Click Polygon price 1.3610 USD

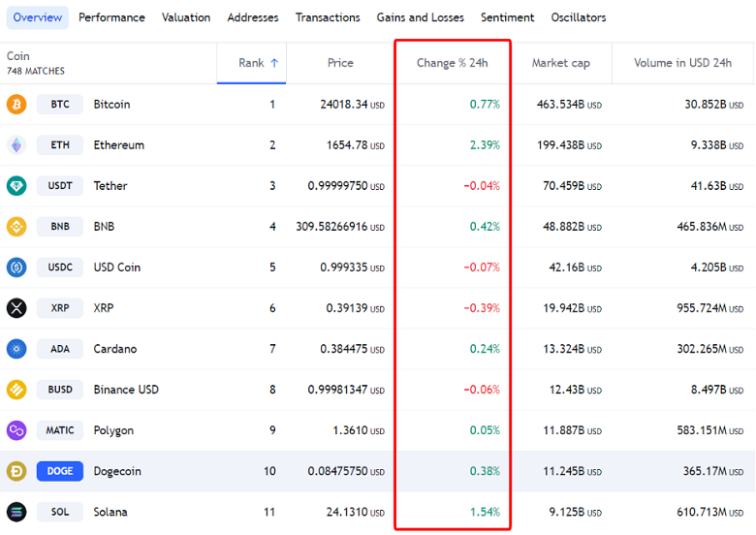[359, 430]
